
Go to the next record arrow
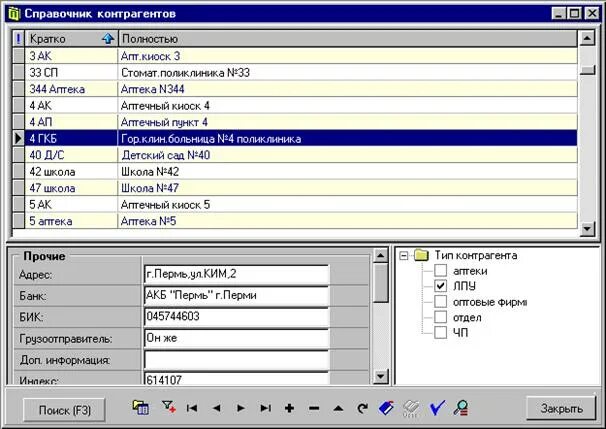point(240,408)
